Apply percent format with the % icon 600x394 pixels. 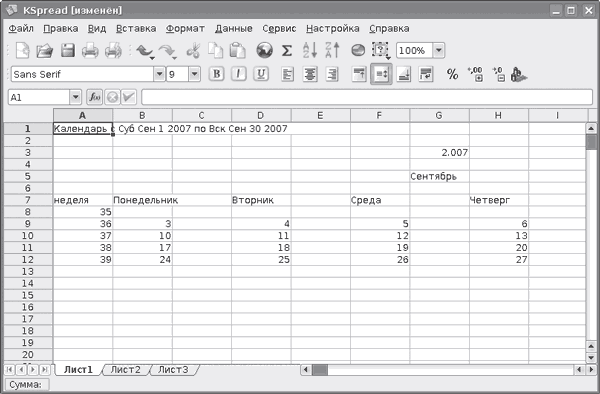coord(452,74)
